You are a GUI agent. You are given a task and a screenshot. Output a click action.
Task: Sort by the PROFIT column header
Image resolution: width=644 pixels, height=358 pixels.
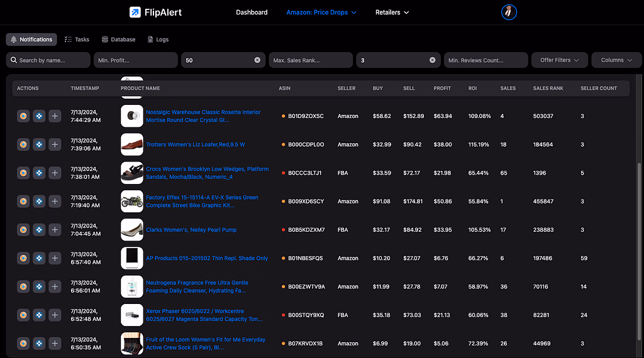coord(442,88)
